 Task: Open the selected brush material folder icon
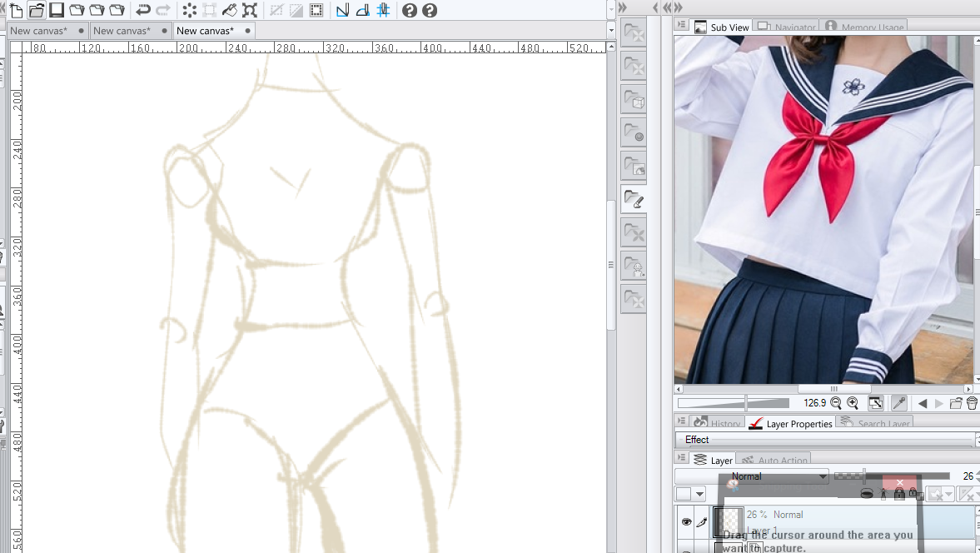pos(634,199)
